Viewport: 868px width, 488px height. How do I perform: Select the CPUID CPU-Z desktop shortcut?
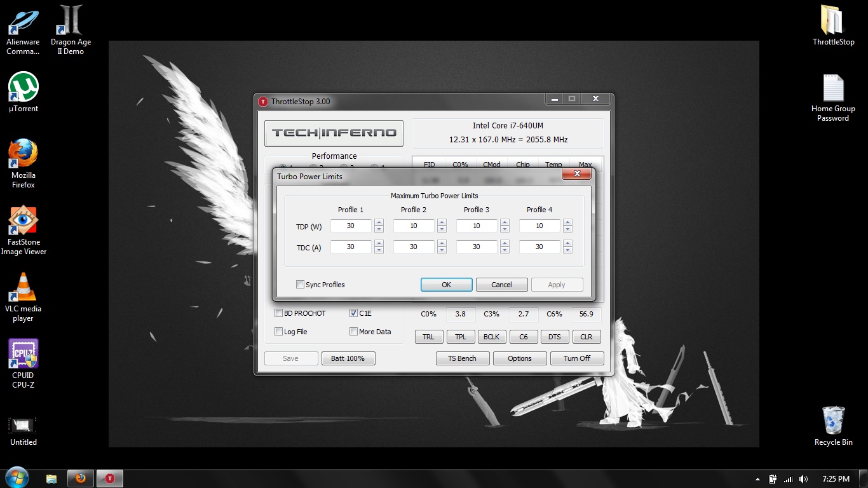click(x=24, y=363)
